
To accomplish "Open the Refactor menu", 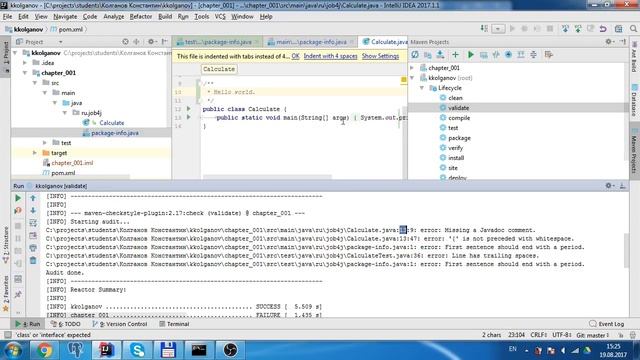I will pyautogui.click(x=141, y=17).
